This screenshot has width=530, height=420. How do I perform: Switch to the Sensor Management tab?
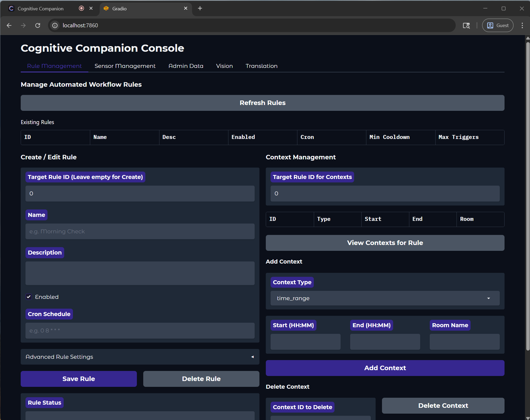pyautogui.click(x=125, y=66)
